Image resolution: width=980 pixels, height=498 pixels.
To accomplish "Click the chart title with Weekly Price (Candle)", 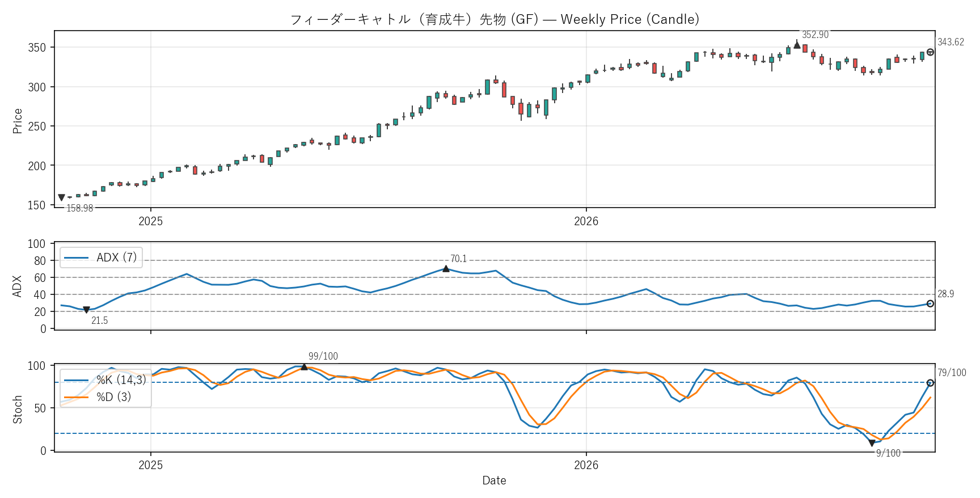I will point(495,19).
